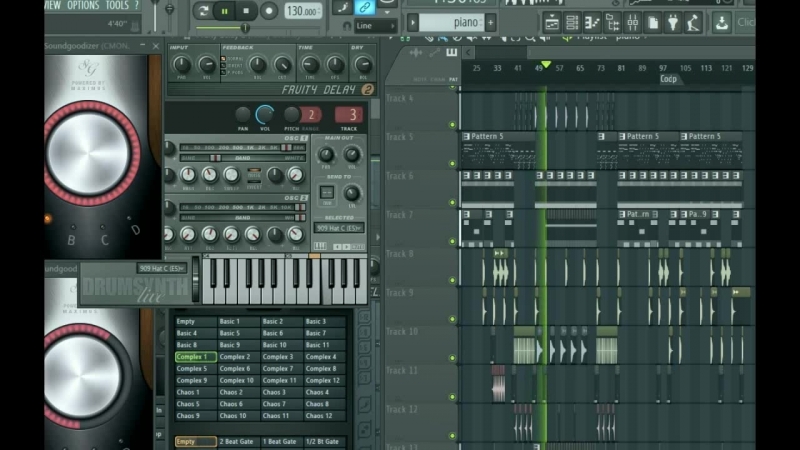Screen dimensions: 800x450
Task: Click the OSC 2 band noise slider
Action: tap(242, 217)
